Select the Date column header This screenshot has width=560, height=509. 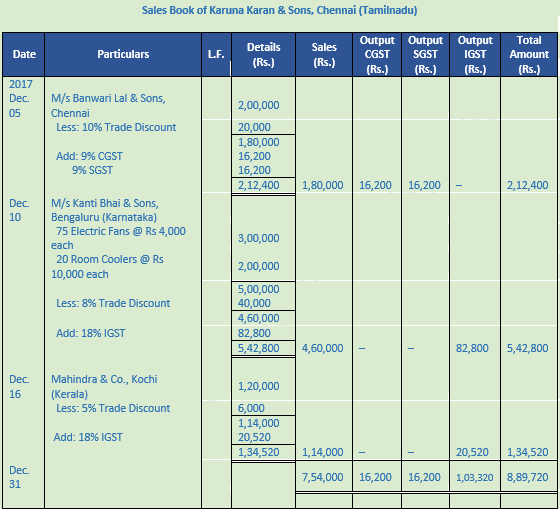[24, 54]
